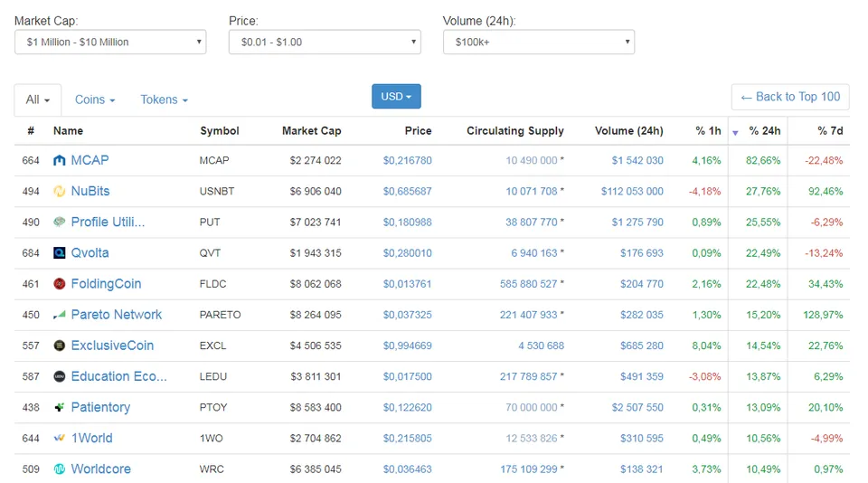Click the sort arrow beside % 24h
The height and width of the screenshot is (483, 868).
(x=735, y=133)
